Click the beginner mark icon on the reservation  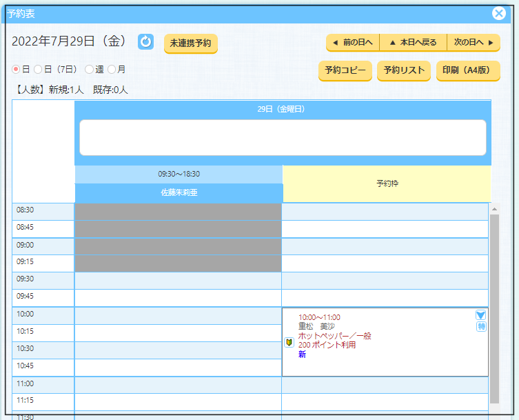click(x=289, y=342)
